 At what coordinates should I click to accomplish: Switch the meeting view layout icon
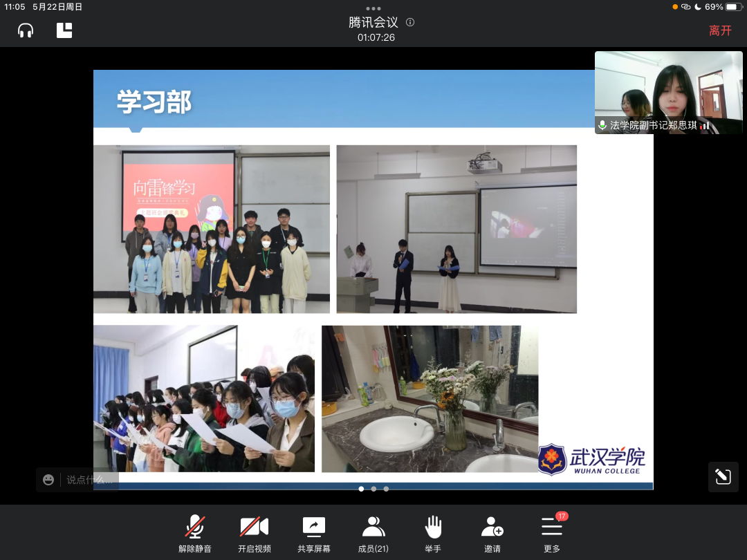pos(64,30)
